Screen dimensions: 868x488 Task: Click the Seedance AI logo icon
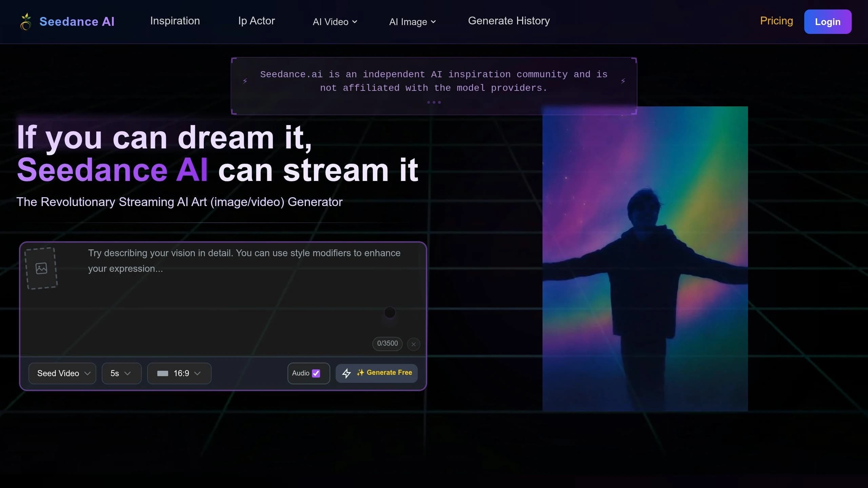coord(26,22)
